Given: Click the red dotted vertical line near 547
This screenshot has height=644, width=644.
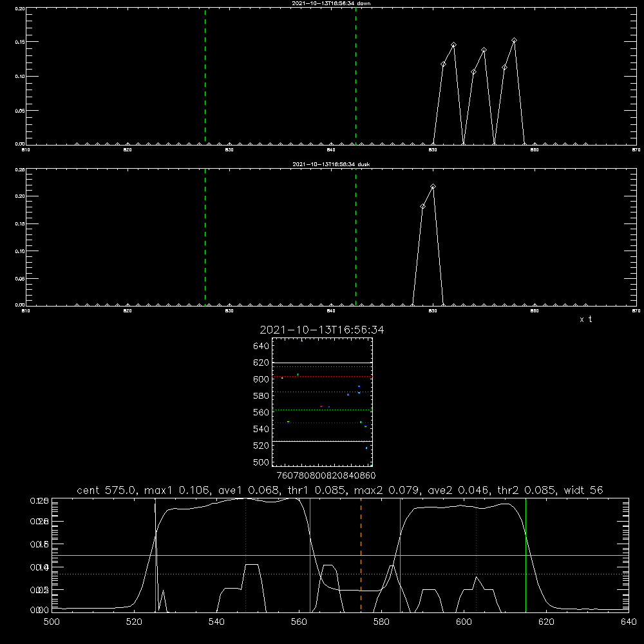Looking at the screenshot, I should (245, 554).
